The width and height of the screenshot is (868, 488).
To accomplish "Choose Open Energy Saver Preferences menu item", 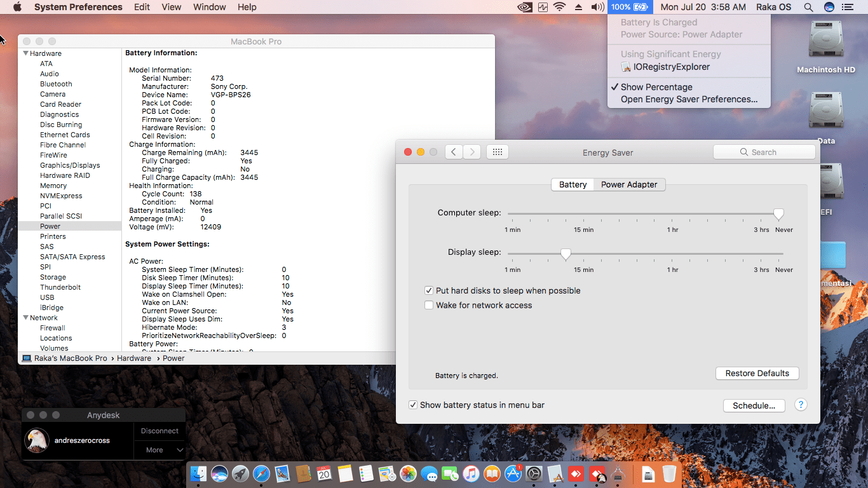I will pos(689,99).
